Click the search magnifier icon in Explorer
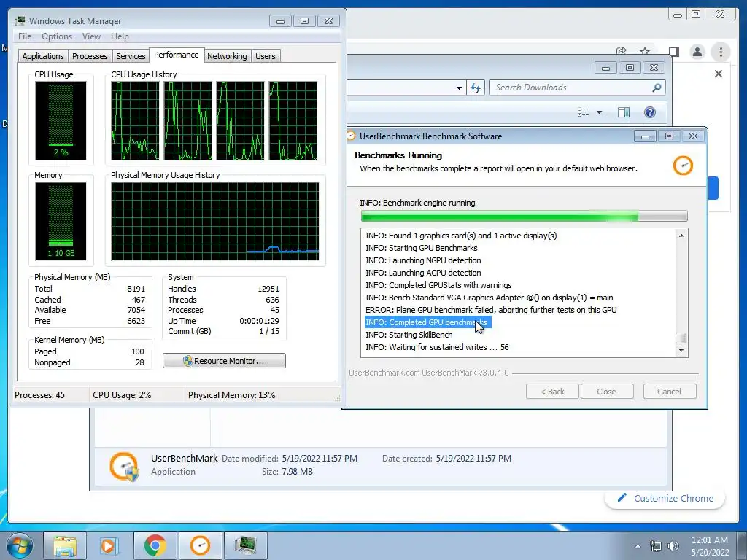Image resolution: width=747 pixels, height=560 pixels. [x=657, y=87]
